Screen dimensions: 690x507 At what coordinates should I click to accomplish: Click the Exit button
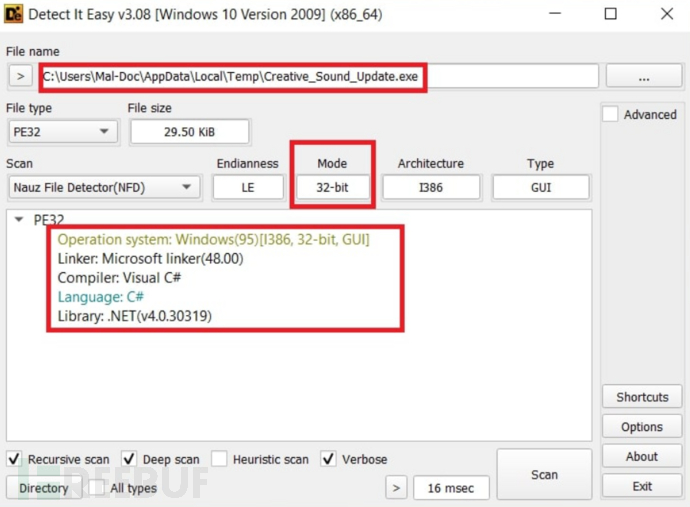(642, 486)
